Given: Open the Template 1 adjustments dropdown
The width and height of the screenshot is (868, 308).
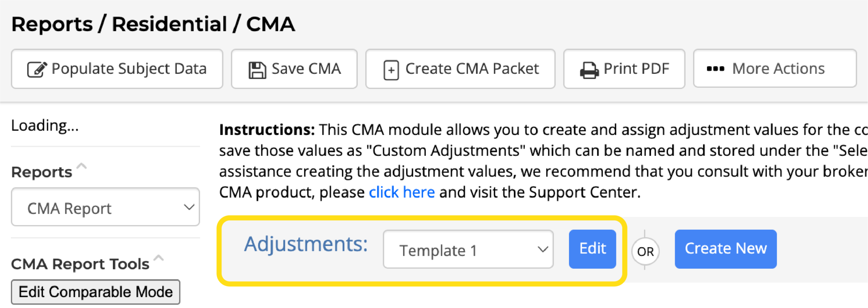Looking at the screenshot, I should [468, 249].
